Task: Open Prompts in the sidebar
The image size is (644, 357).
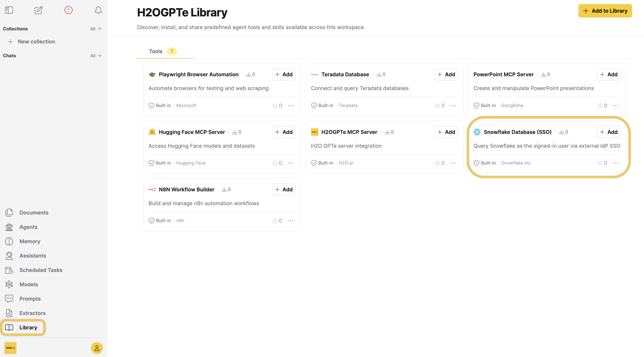Action: point(23,299)
